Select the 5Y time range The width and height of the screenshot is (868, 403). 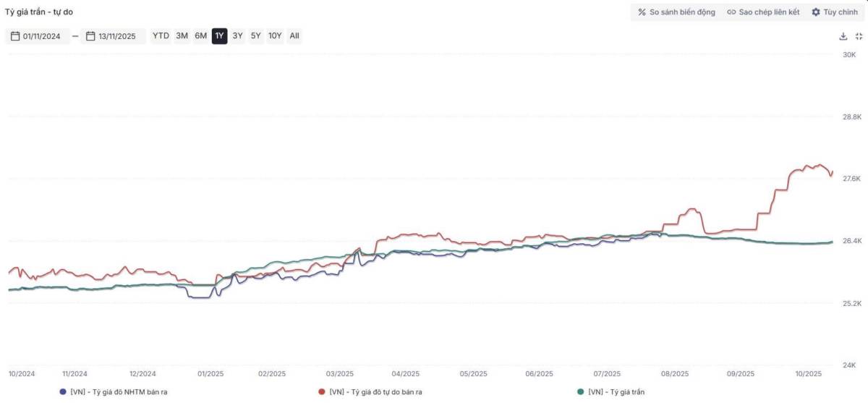point(256,35)
